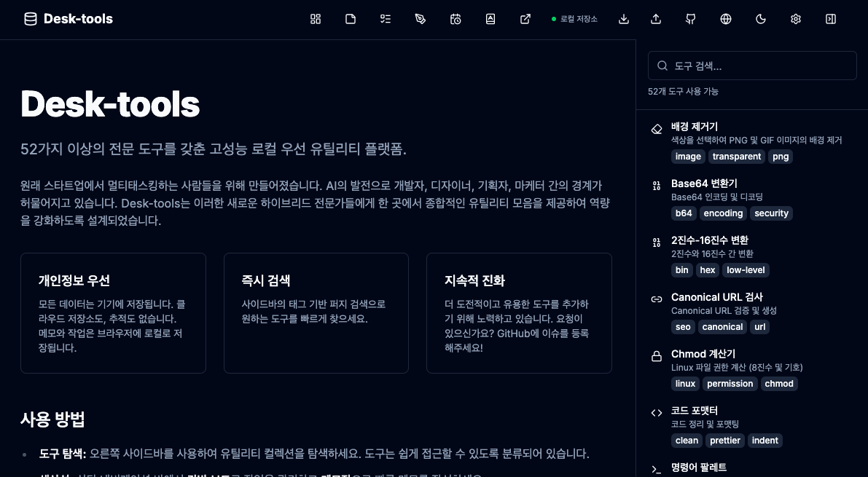Open the checklist todo icon
868x477 pixels.
[x=386, y=19]
